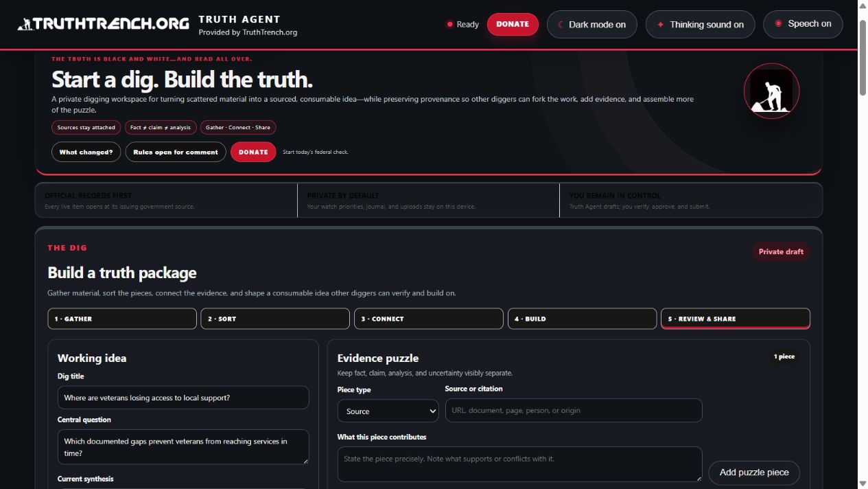Click the Working idea heading
This screenshot has height=489, width=868.
[x=92, y=358]
